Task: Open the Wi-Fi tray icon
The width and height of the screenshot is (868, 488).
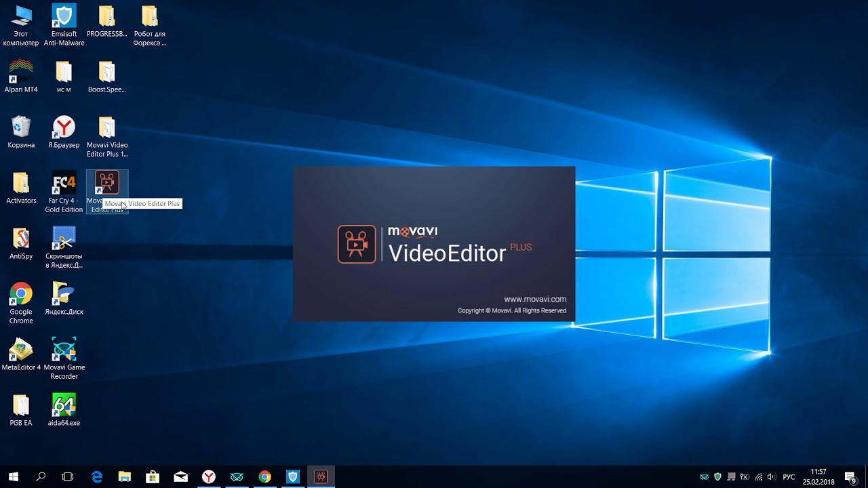Action: coord(758,477)
